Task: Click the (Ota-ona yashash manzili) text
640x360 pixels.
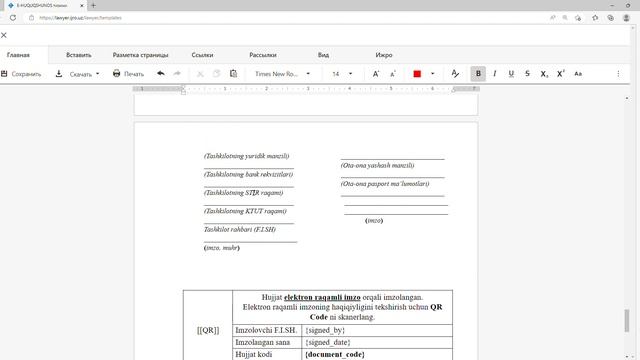Action: point(378,165)
